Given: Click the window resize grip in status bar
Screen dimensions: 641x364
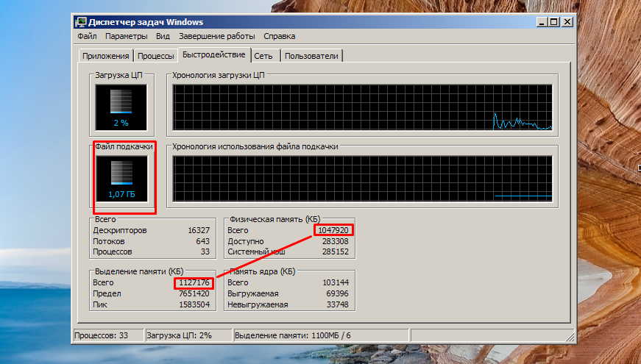Looking at the screenshot, I should point(570,337).
